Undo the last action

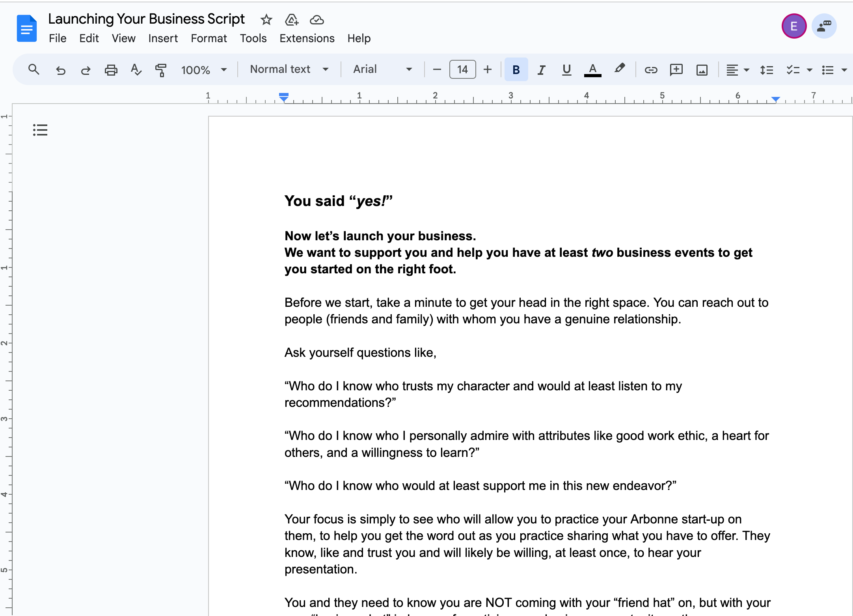click(x=60, y=70)
